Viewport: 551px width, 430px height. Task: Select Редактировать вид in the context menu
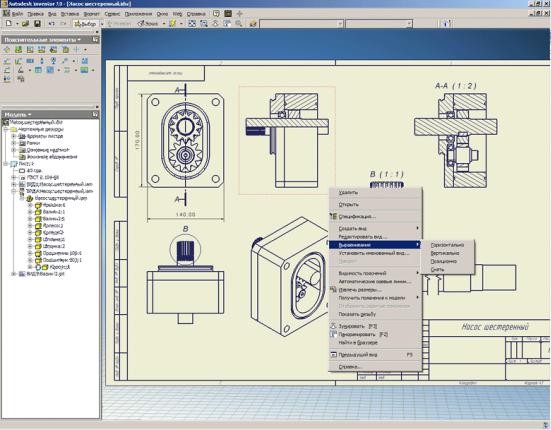coord(375,237)
